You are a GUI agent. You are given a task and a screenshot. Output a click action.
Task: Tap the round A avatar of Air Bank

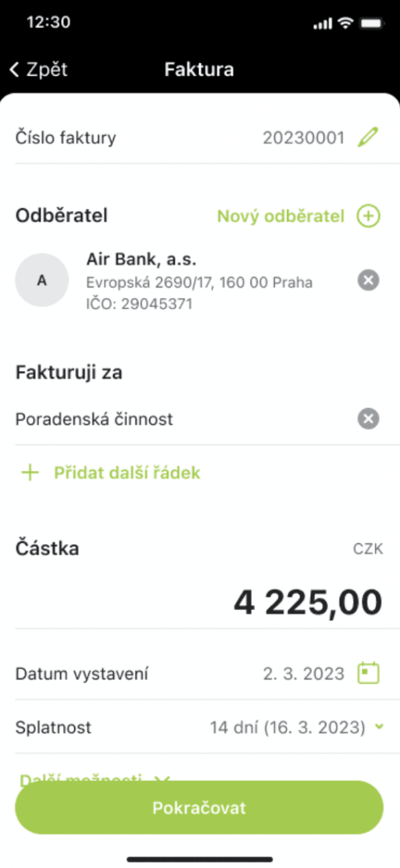(x=42, y=280)
